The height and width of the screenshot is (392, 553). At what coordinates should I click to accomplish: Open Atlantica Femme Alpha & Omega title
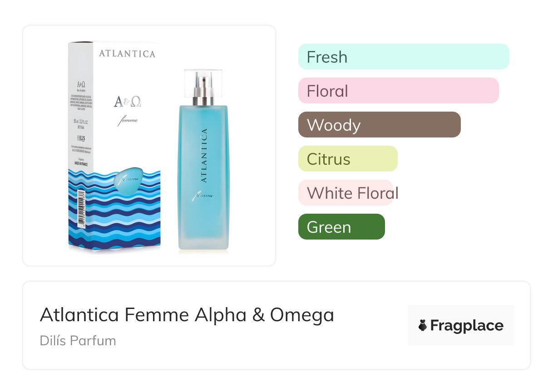coord(187,314)
